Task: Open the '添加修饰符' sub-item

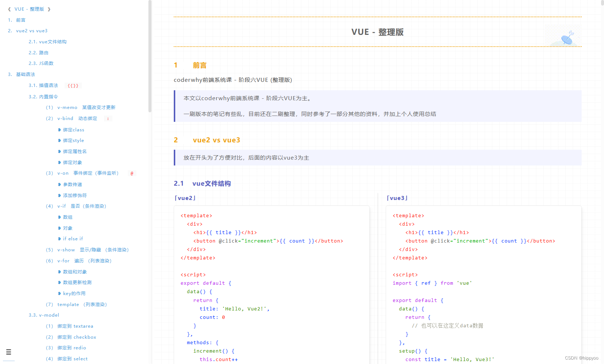Action: [x=75, y=196]
